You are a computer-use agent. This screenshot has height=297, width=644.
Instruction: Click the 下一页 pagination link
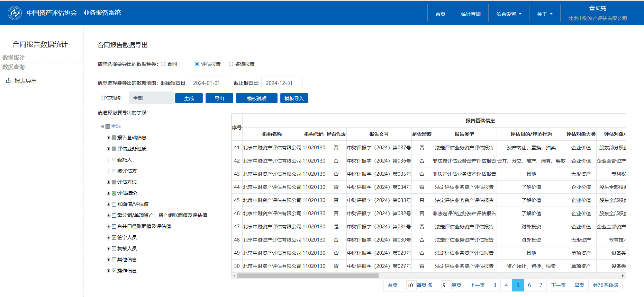click(x=558, y=285)
